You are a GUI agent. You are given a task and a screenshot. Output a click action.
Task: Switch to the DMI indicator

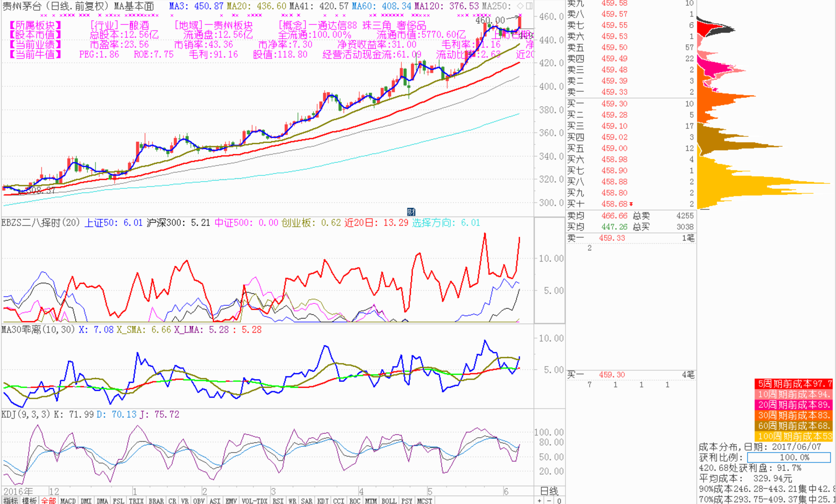tap(86, 501)
